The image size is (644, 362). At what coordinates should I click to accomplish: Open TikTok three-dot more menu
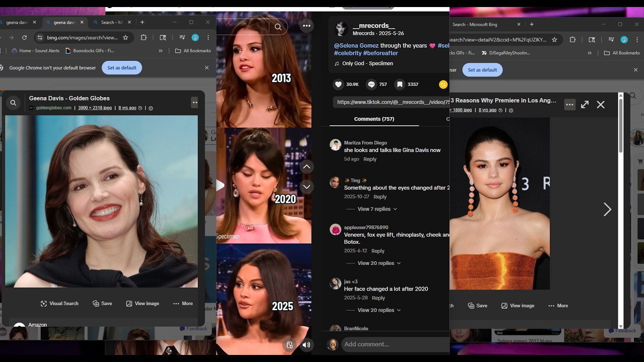[306, 26]
